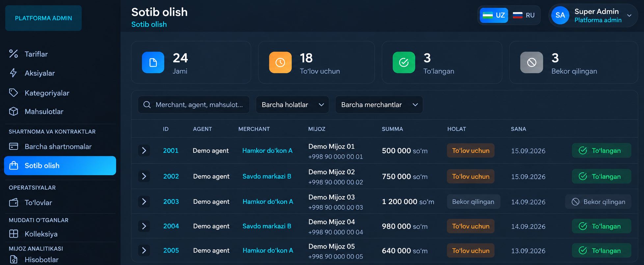Focus the merchant, agent search field
The height and width of the screenshot is (265, 644).
pyautogui.click(x=194, y=104)
